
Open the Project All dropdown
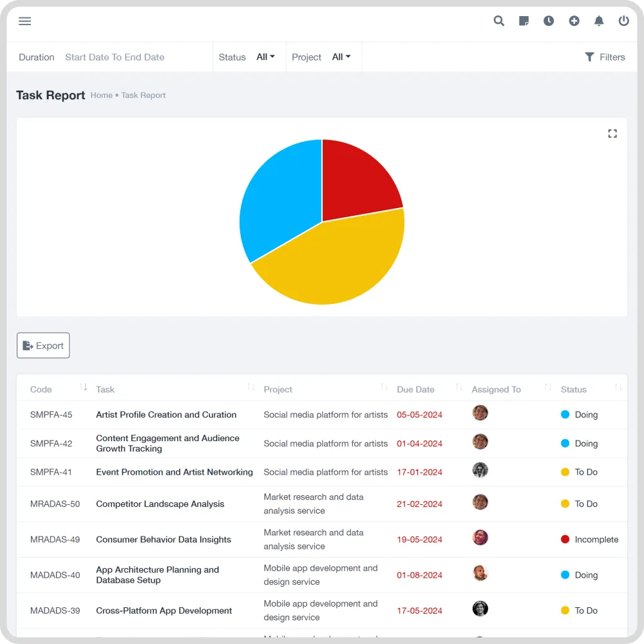point(341,57)
